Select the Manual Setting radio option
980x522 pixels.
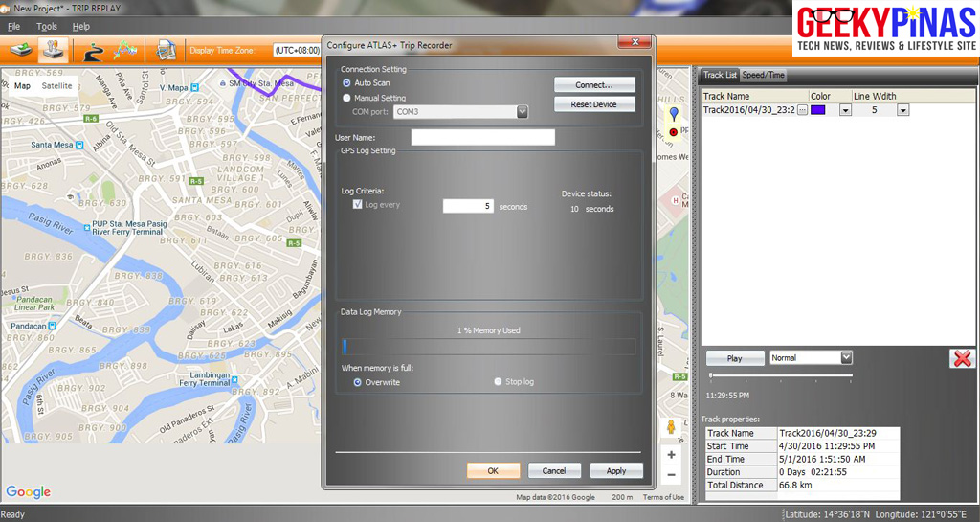point(346,98)
